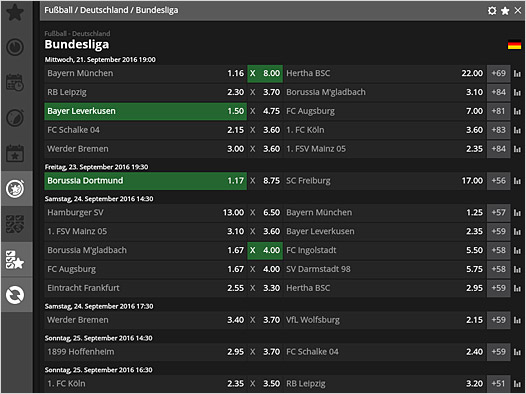This screenshot has height=394, width=526.
Task: Mark Bundesliga as favorite with header star
Action: point(505,11)
